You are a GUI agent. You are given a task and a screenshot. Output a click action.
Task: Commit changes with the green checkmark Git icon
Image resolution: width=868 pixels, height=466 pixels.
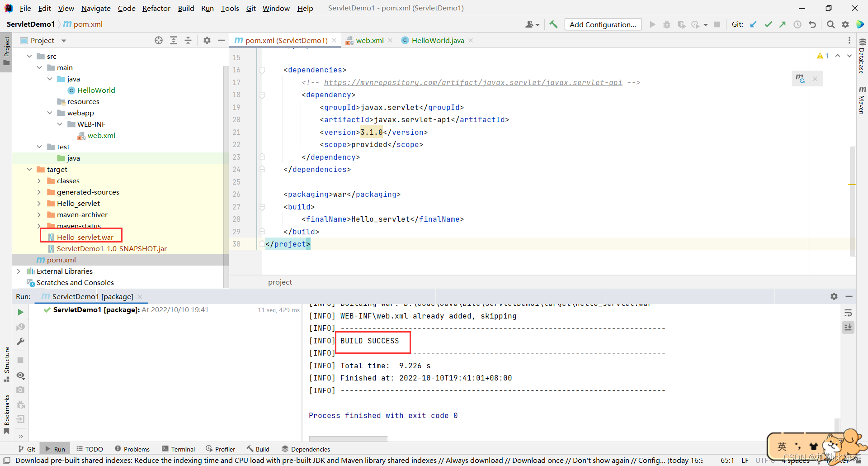tap(768, 24)
